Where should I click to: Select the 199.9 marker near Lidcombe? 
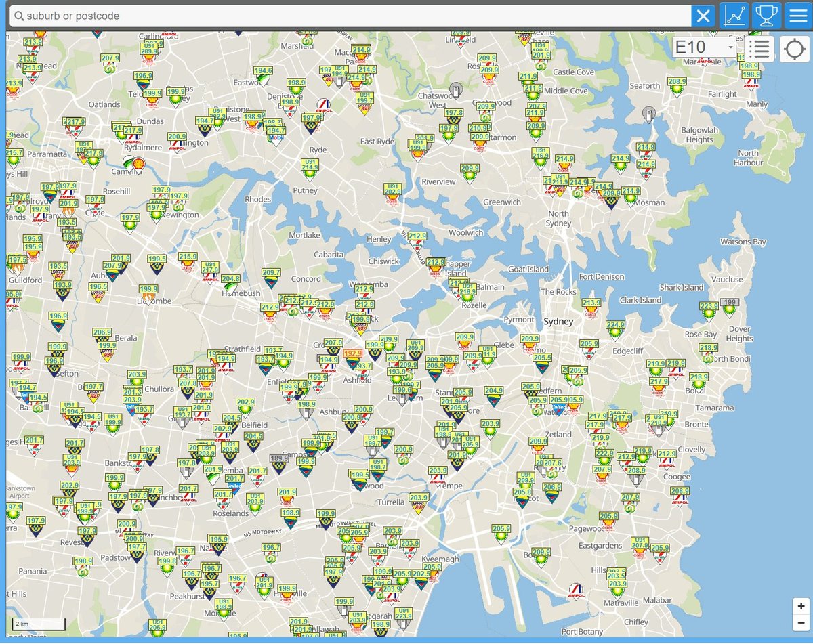point(148,294)
